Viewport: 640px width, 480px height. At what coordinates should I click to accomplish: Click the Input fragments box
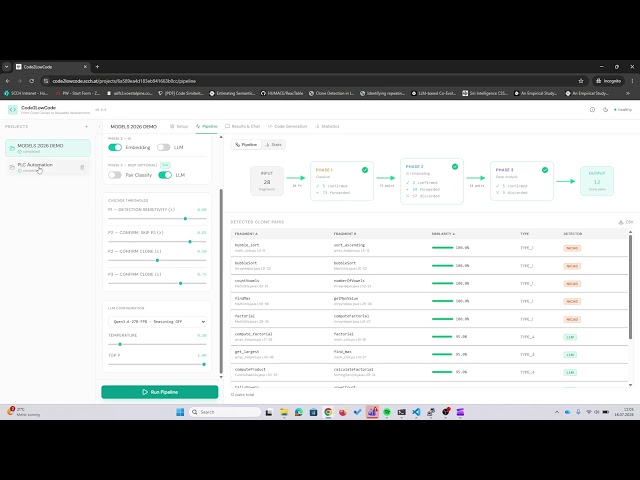click(x=267, y=181)
